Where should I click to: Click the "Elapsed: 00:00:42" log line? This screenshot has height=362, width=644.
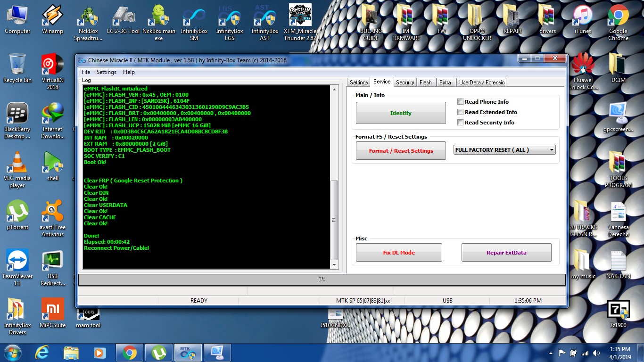tap(107, 242)
